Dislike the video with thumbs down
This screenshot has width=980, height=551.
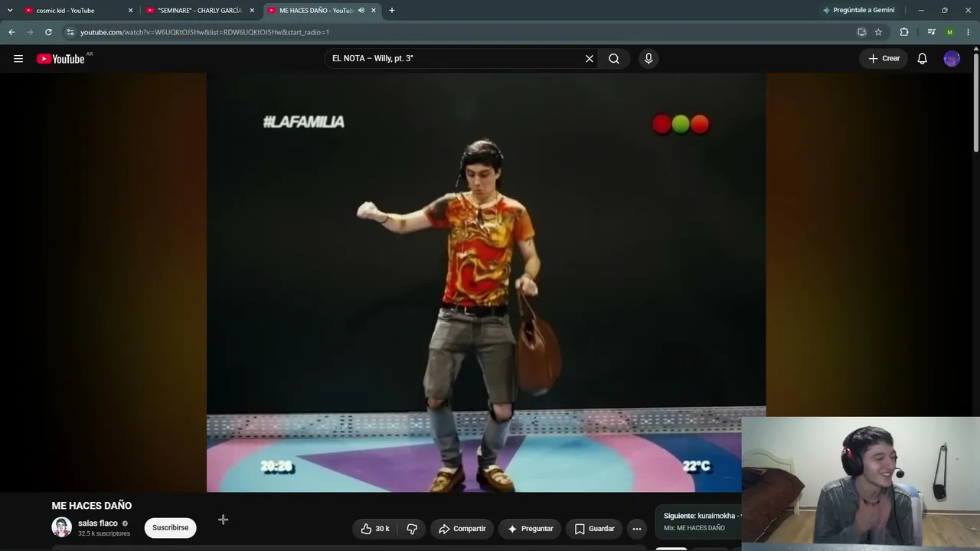pyautogui.click(x=412, y=529)
